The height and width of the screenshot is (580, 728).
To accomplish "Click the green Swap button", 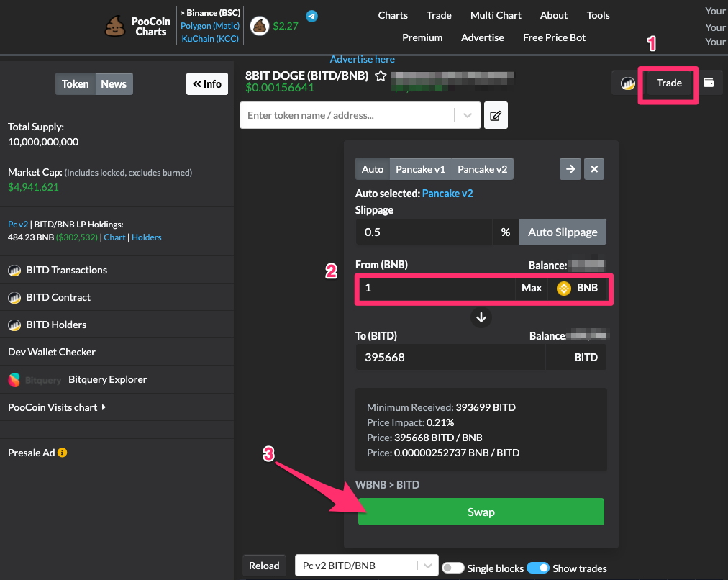I will click(481, 512).
